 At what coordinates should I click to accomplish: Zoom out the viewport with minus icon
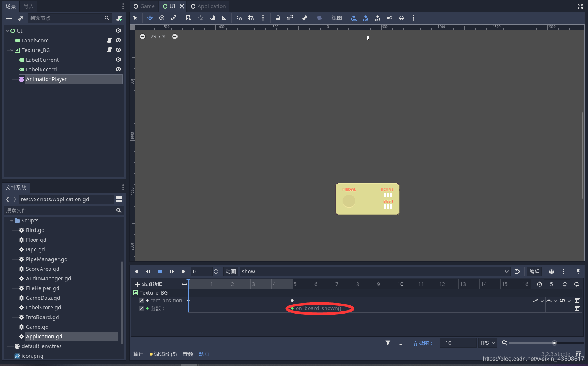pyautogui.click(x=143, y=36)
